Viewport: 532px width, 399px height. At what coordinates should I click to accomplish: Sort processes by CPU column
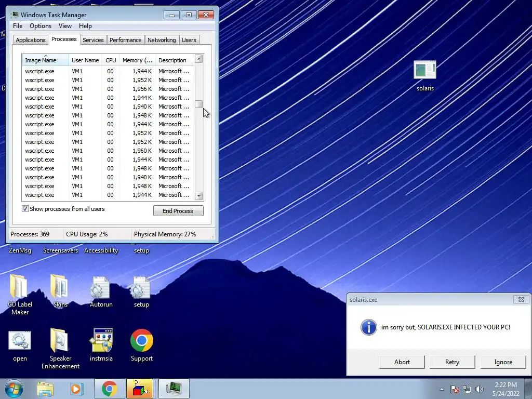[111, 60]
